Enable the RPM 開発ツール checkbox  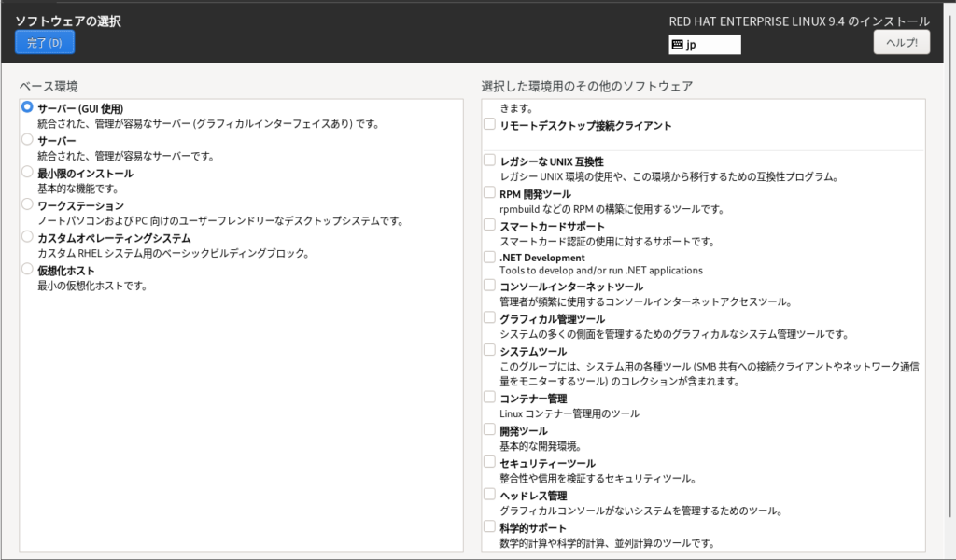(489, 192)
